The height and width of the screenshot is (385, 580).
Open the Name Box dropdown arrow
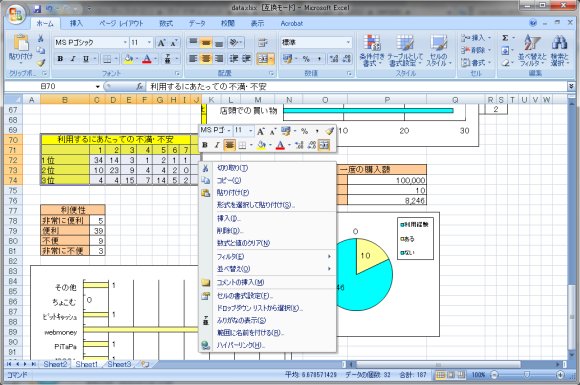[98, 87]
